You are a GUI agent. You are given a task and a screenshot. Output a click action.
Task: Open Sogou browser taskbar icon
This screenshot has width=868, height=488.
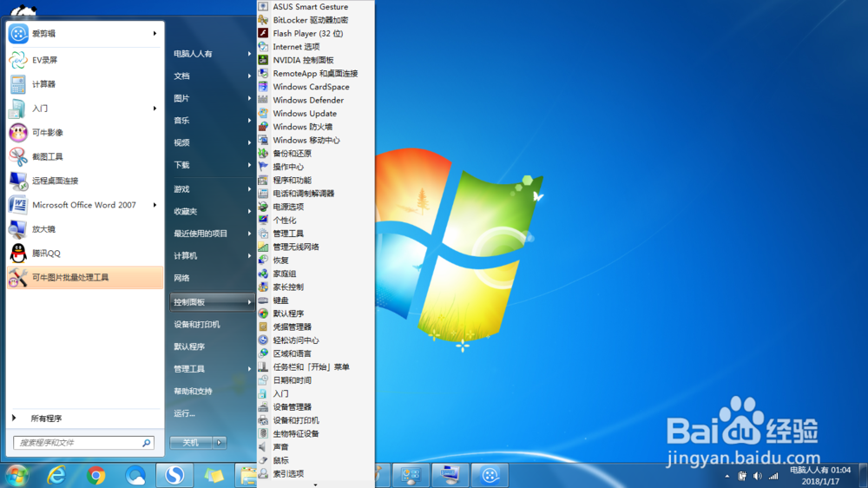pos(175,475)
